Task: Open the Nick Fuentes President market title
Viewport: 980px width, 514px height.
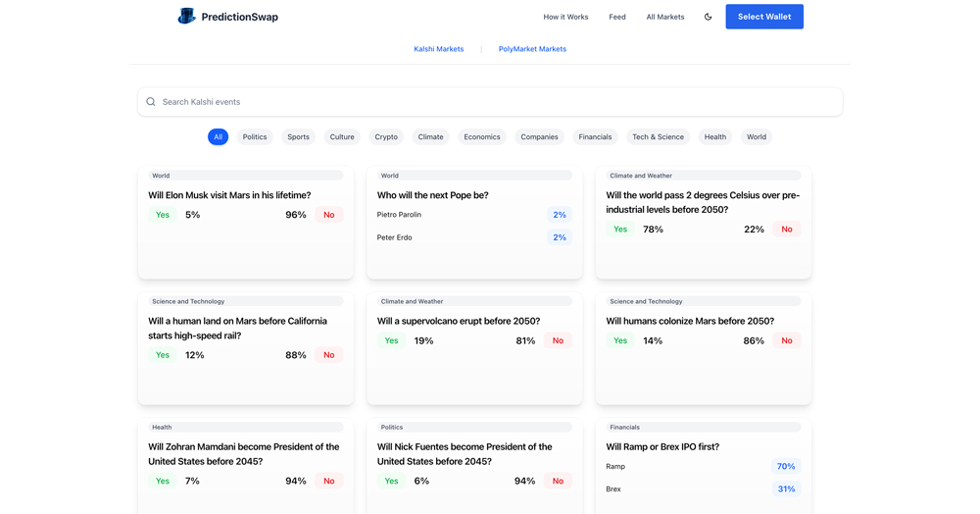Action: (x=465, y=454)
